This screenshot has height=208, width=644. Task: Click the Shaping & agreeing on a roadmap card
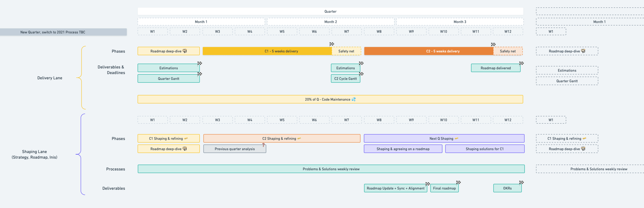(403, 149)
